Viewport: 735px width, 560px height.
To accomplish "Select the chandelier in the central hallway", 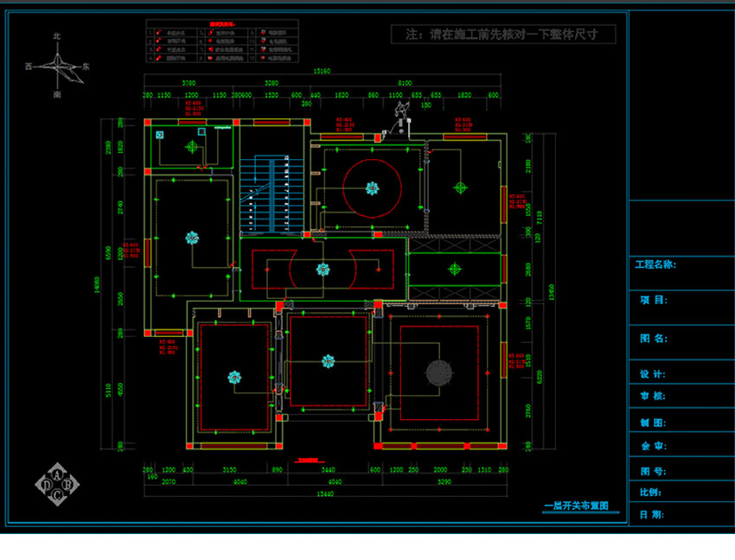I will pyautogui.click(x=323, y=269).
